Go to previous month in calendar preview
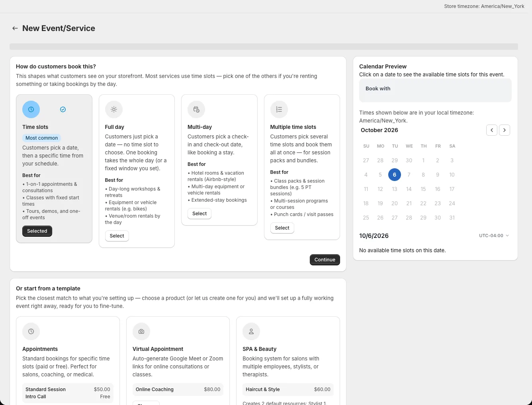The image size is (532, 405). [492, 130]
